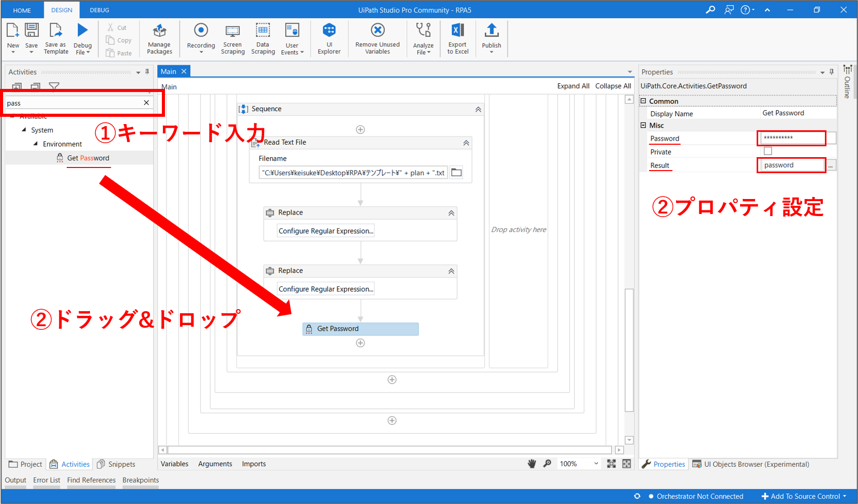Screen dimensions: 858x504
Task: Open the Variables panel tab
Action: 174,464
